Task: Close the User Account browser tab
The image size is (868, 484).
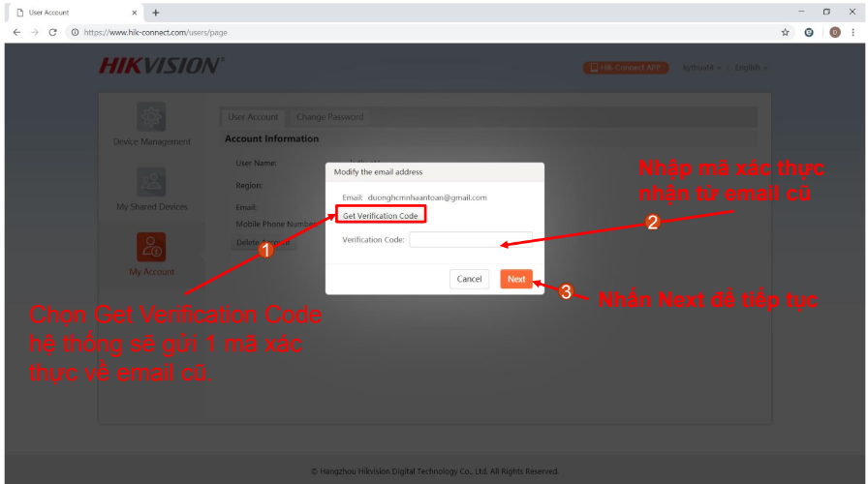Action: 135,12
